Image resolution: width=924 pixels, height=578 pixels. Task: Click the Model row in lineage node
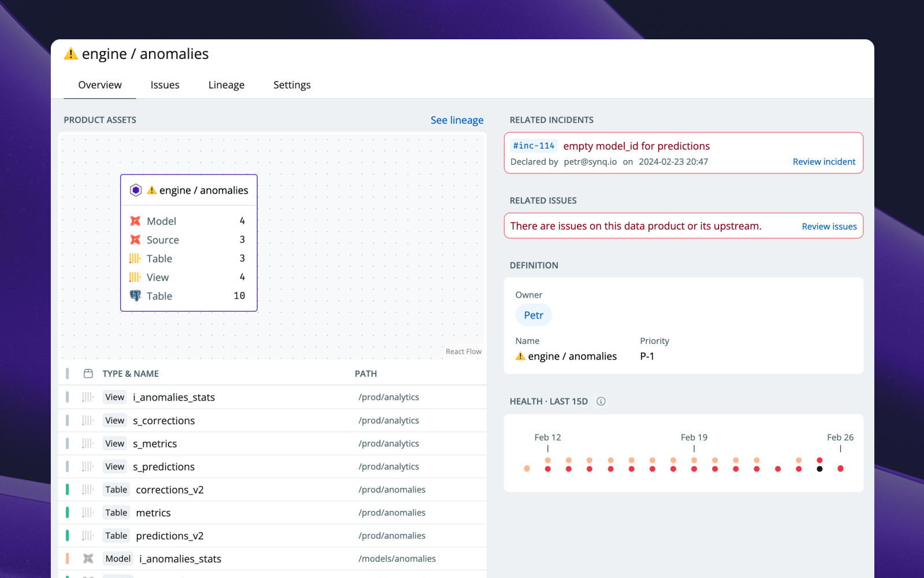[188, 221]
